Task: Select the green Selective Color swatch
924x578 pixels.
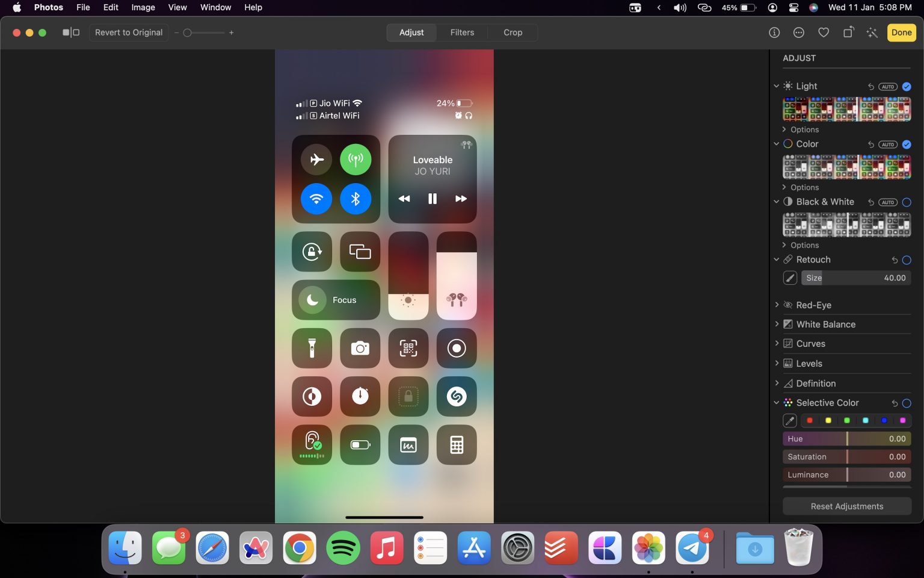Action: coord(847,420)
